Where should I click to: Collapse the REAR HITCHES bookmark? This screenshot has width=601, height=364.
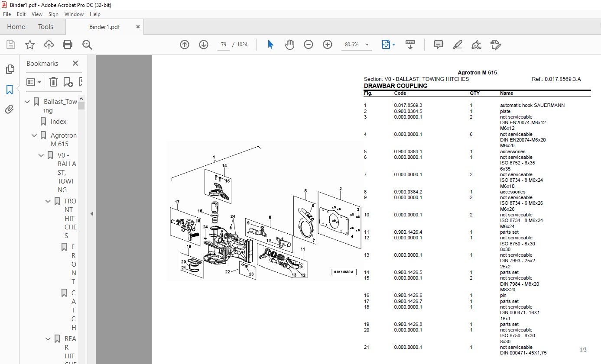48,339
